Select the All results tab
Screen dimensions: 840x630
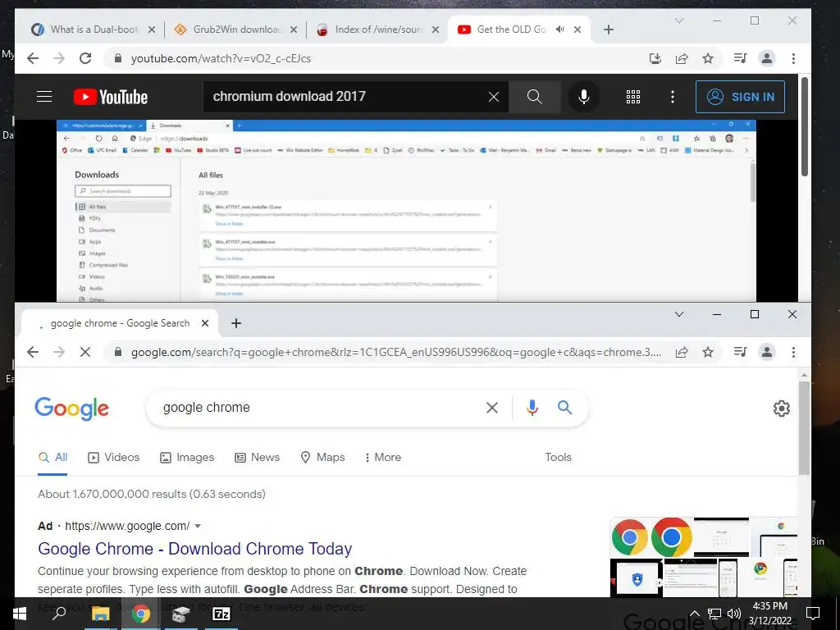[x=53, y=458]
